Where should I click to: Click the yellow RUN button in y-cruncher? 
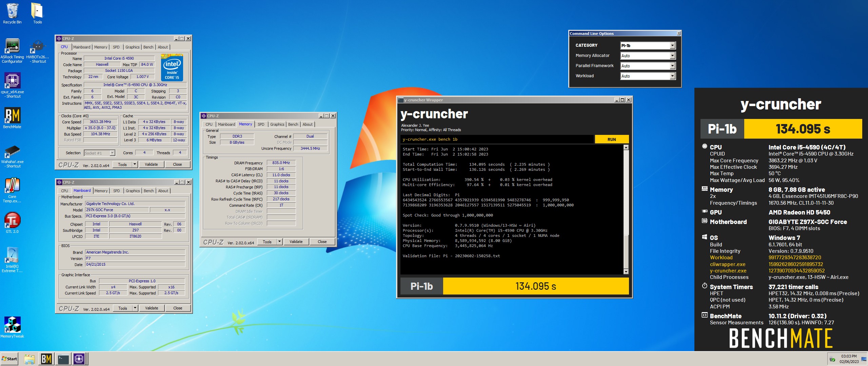pyautogui.click(x=612, y=139)
